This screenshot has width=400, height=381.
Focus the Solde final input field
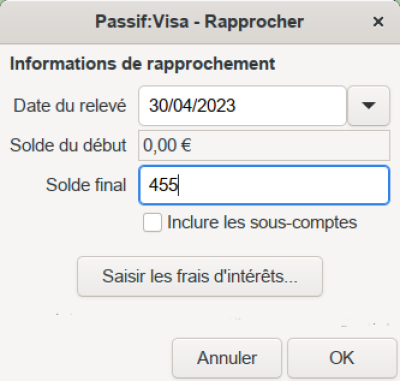pos(264,185)
